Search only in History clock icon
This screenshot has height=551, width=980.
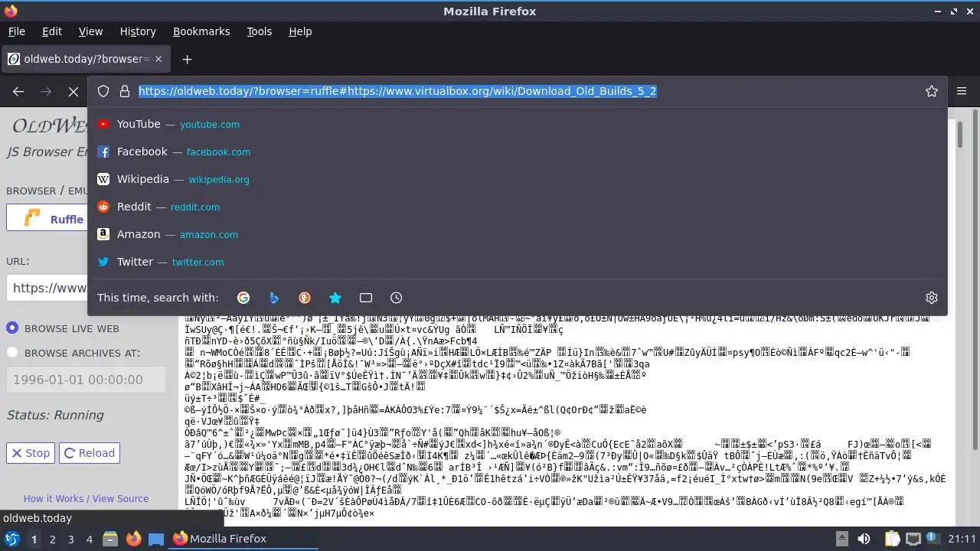[396, 298]
